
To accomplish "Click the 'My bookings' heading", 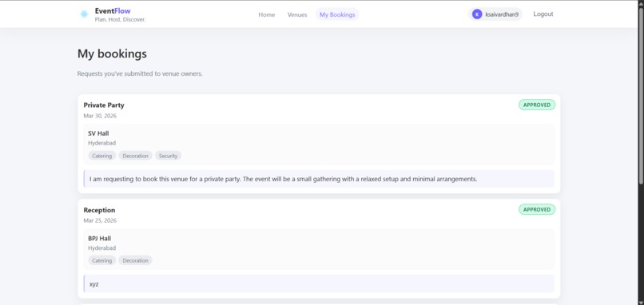I will pyautogui.click(x=112, y=53).
